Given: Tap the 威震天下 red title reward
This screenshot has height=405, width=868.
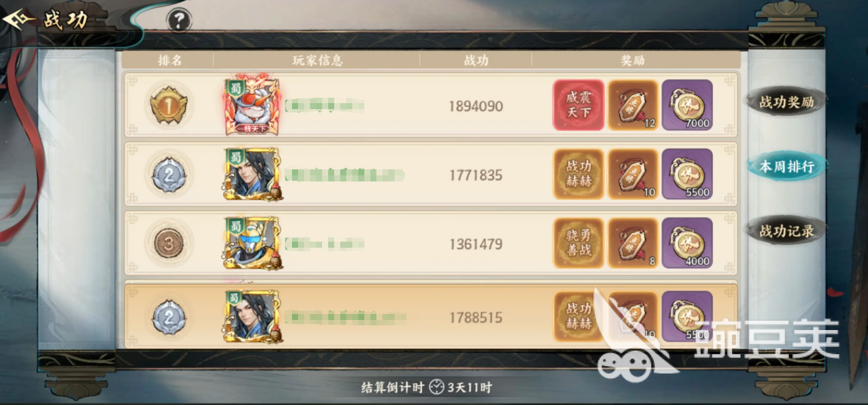Looking at the screenshot, I should [x=578, y=105].
